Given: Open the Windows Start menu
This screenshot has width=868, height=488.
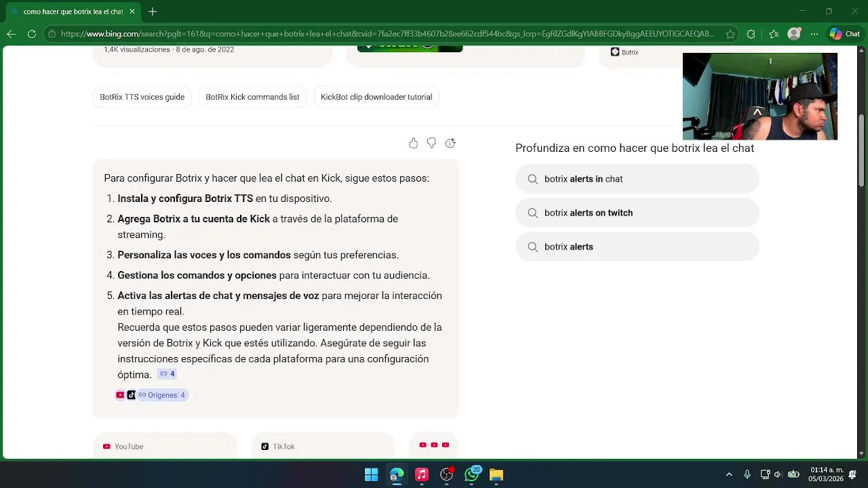Looking at the screenshot, I should pos(371,474).
